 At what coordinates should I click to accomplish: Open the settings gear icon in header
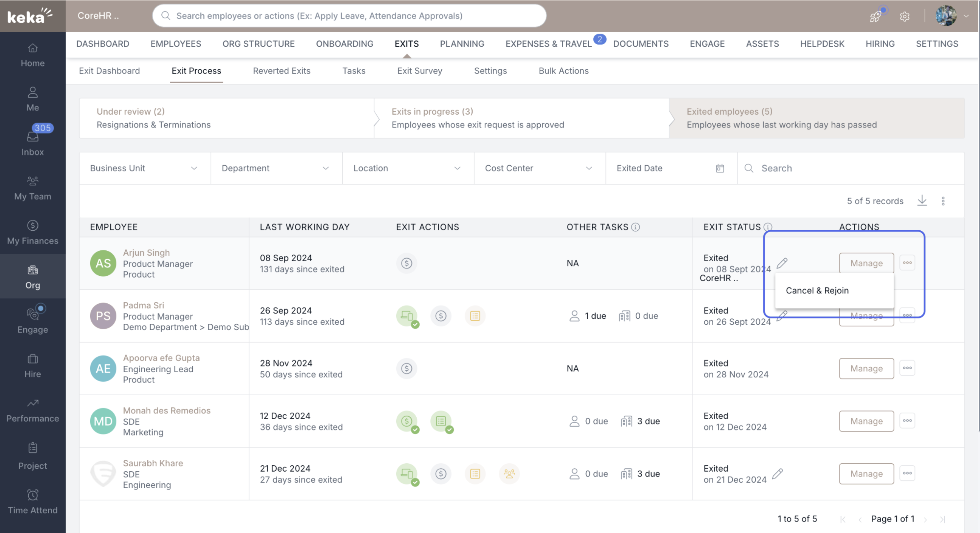point(904,16)
